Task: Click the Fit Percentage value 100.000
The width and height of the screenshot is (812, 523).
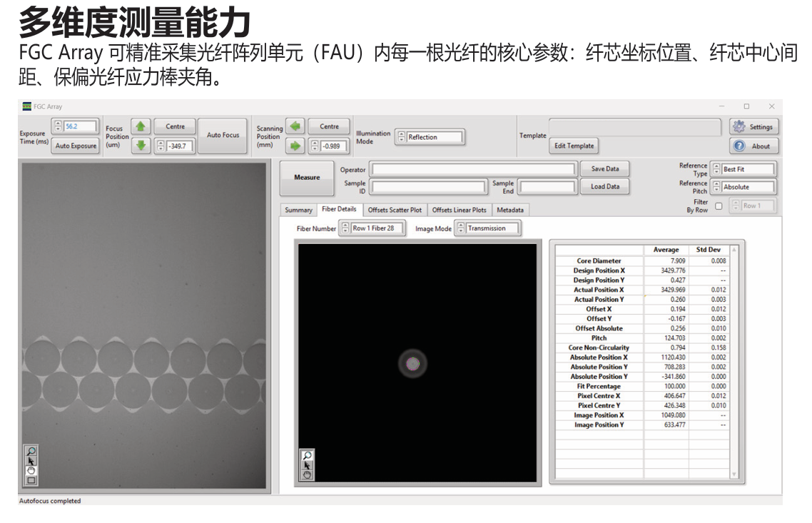Action: pos(675,386)
